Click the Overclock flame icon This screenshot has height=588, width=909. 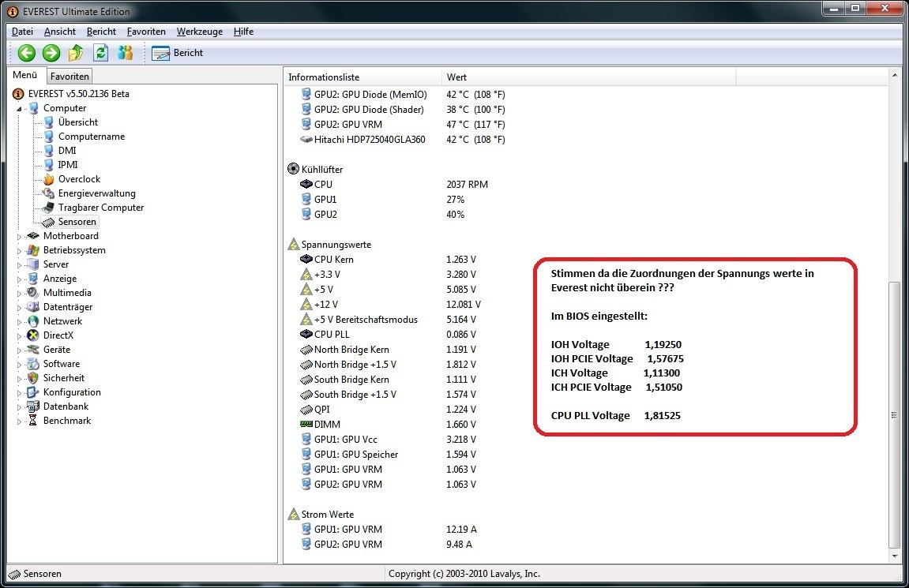(x=49, y=179)
